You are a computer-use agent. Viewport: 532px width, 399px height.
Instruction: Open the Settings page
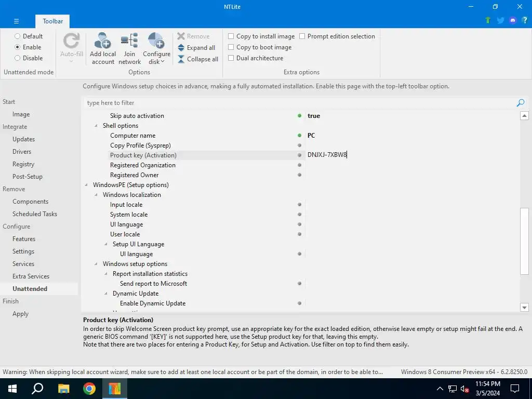click(x=23, y=251)
